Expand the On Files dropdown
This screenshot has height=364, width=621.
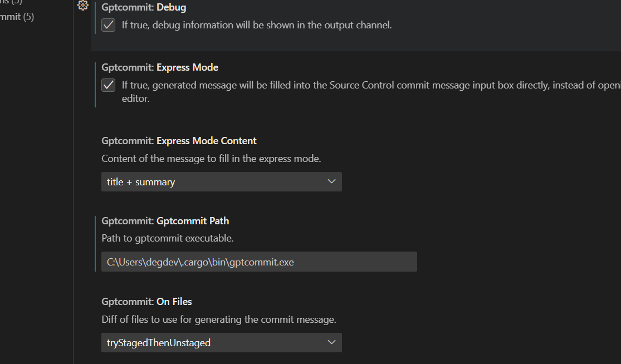click(x=221, y=342)
